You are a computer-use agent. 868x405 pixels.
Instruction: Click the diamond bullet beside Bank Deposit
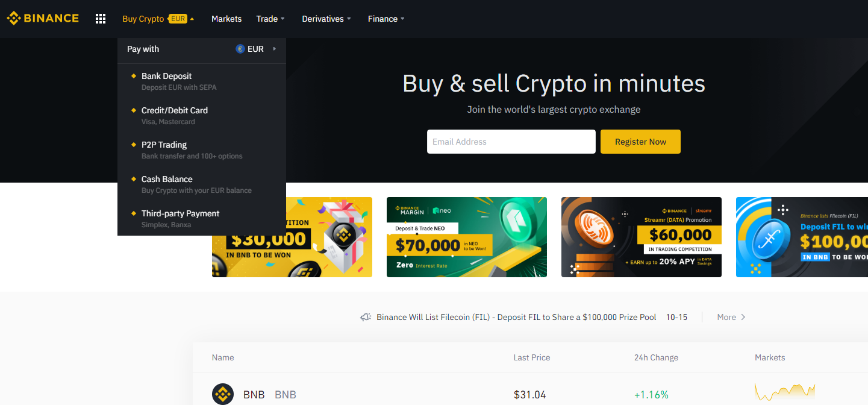[134, 76]
